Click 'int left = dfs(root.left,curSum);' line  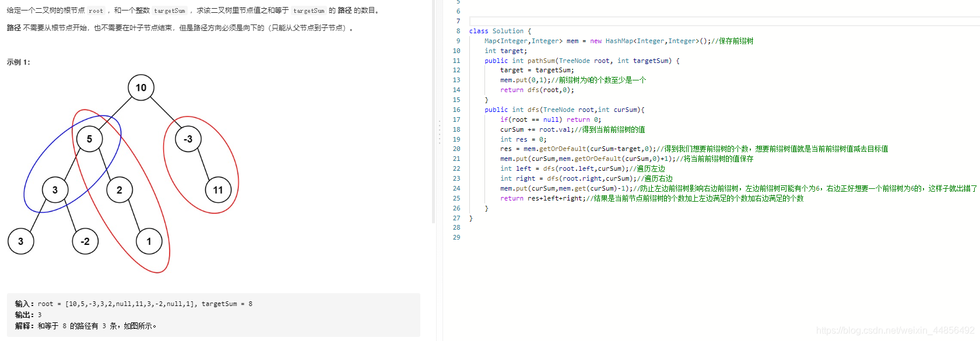click(x=564, y=168)
